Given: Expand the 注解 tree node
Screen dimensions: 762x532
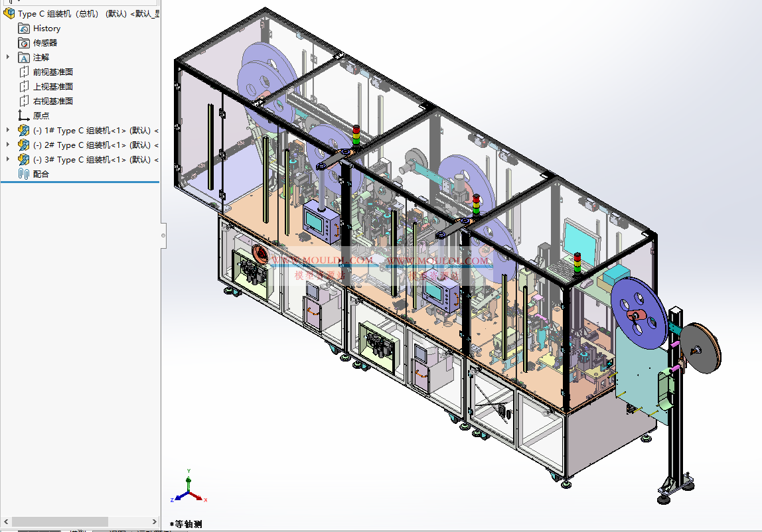Looking at the screenshot, I should tap(9, 57).
